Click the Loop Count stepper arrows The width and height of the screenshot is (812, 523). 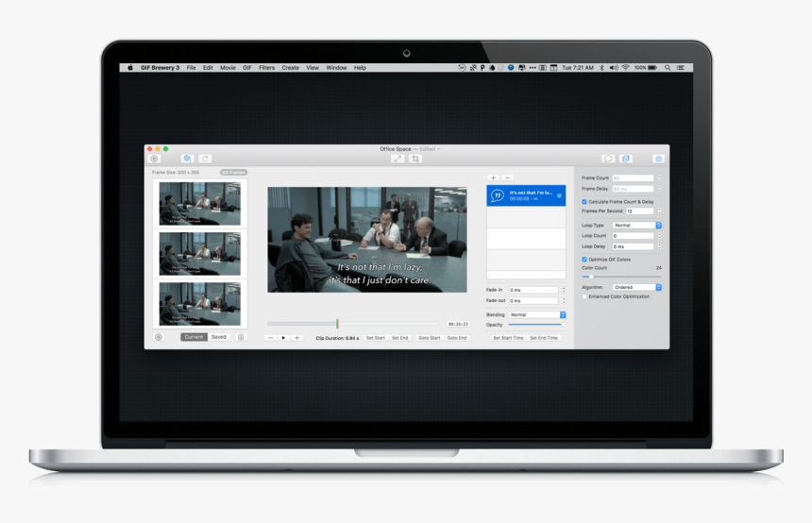pyautogui.click(x=659, y=236)
